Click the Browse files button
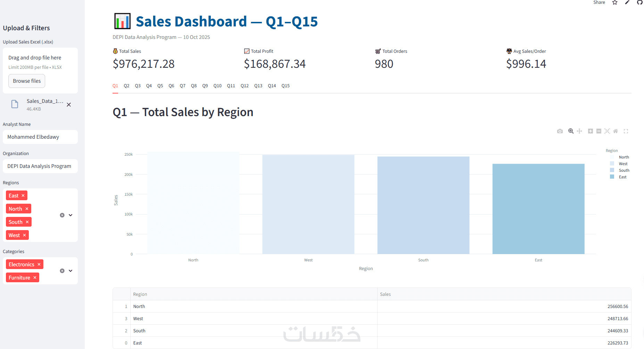This screenshot has width=644, height=349. pos(27,81)
